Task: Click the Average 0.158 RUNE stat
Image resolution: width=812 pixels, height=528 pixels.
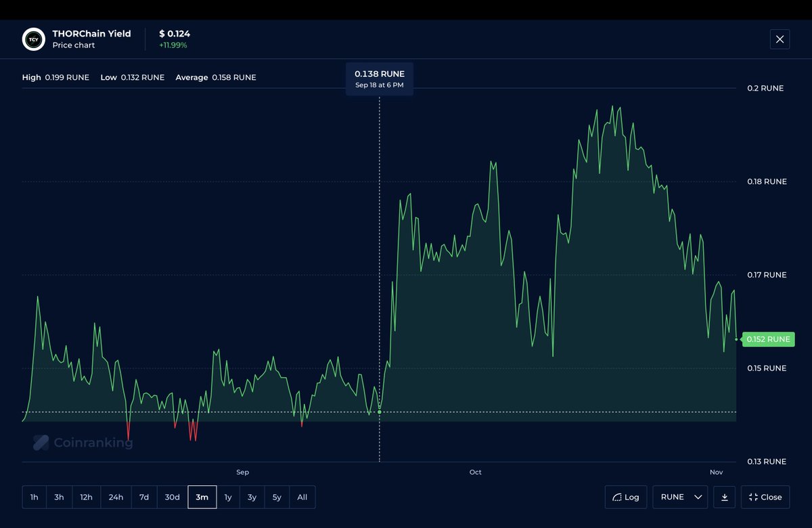Action: pos(216,77)
